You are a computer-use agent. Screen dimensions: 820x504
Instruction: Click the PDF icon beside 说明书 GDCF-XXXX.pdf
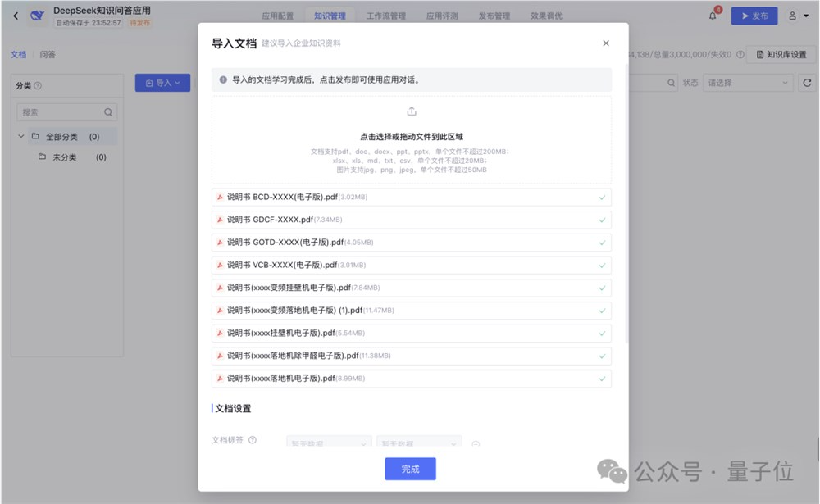221,219
